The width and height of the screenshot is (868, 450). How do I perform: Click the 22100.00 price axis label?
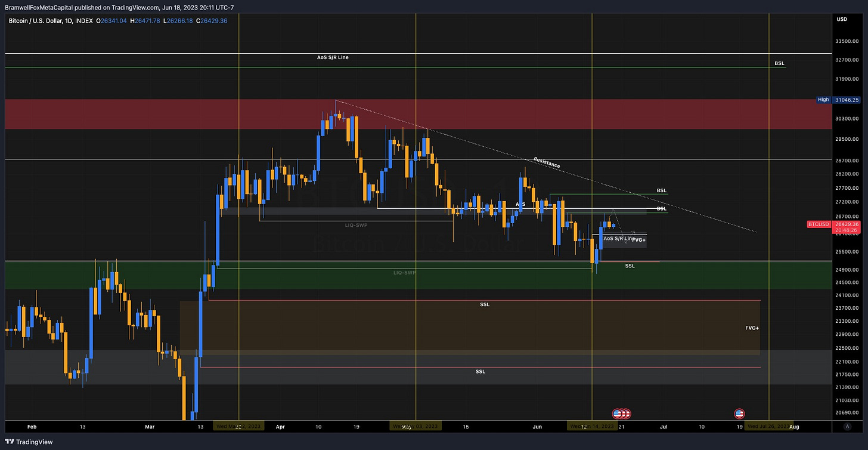847,362
